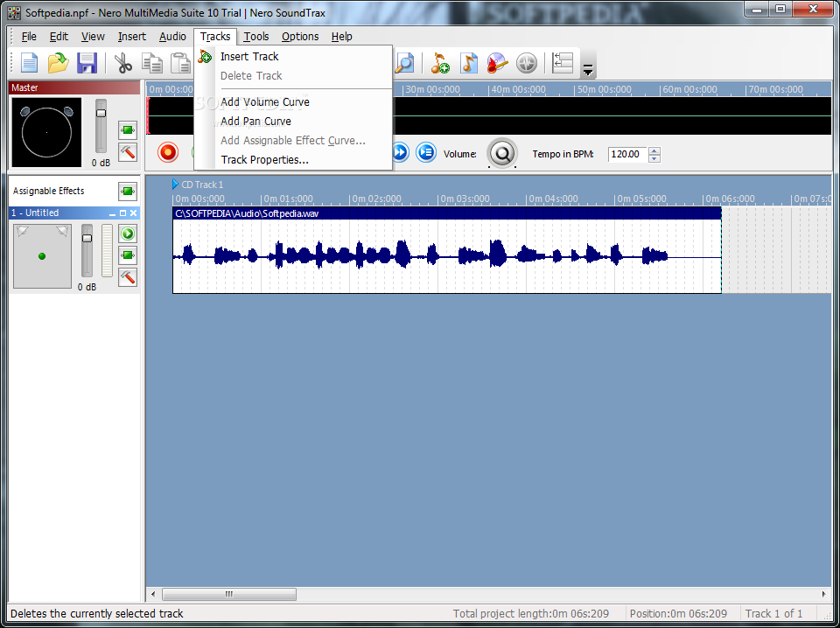This screenshot has width=840, height=628.
Task: Open the View menu
Action: pyautogui.click(x=93, y=37)
